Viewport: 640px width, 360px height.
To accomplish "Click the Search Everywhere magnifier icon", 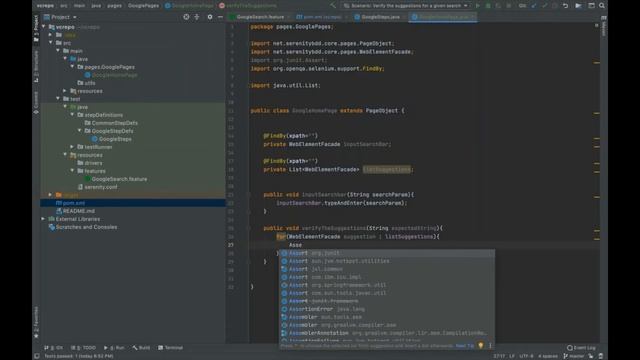I will point(602,6).
